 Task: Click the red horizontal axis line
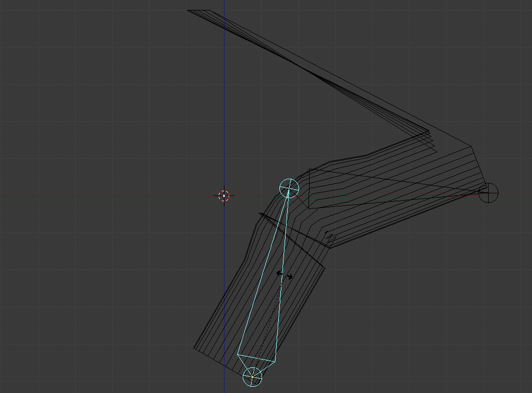pyautogui.click(x=102, y=196)
